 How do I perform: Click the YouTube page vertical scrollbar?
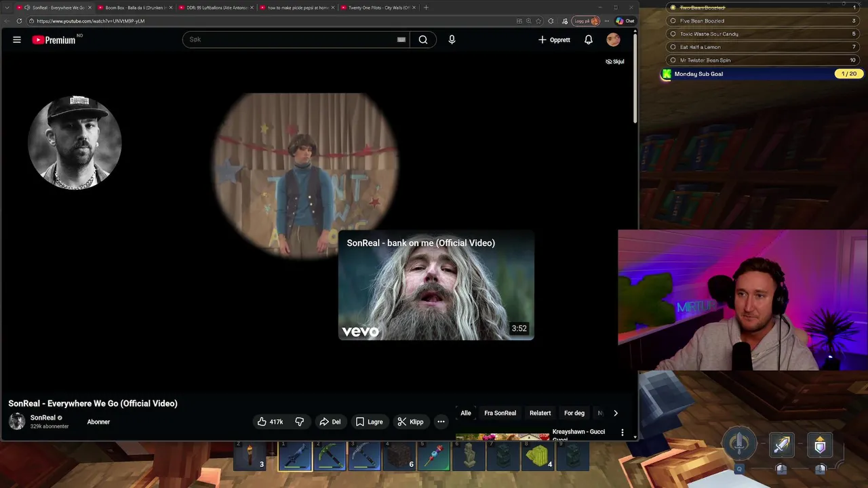coord(635,78)
